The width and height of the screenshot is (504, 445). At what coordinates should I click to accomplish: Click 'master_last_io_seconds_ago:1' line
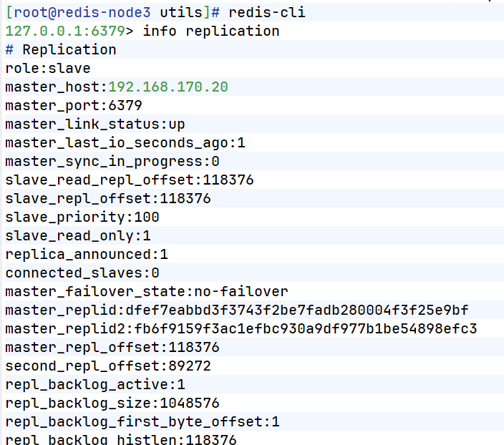[x=125, y=143]
